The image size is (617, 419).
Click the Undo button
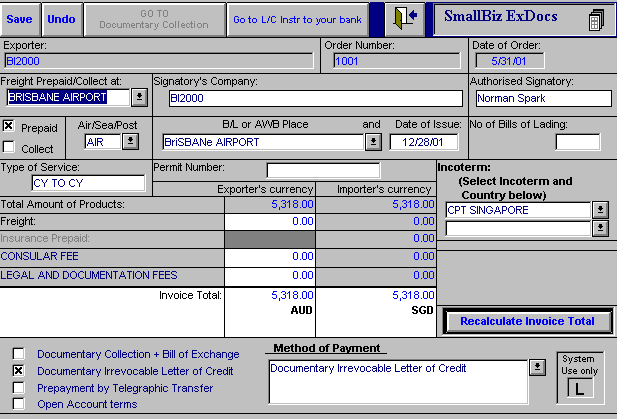(x=61, y=19)
